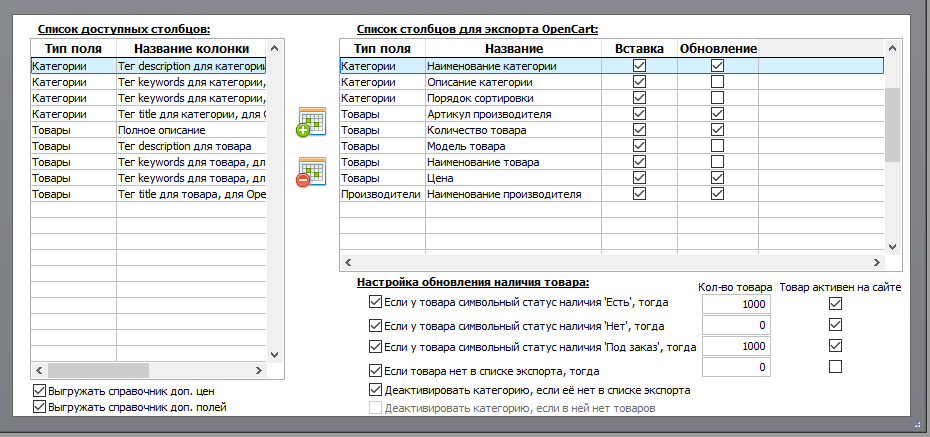Screen dimensions: 930x437
Task: Toggle Обновление for Количество товара row
Action: pyautogui.click(x=718, y=130)
